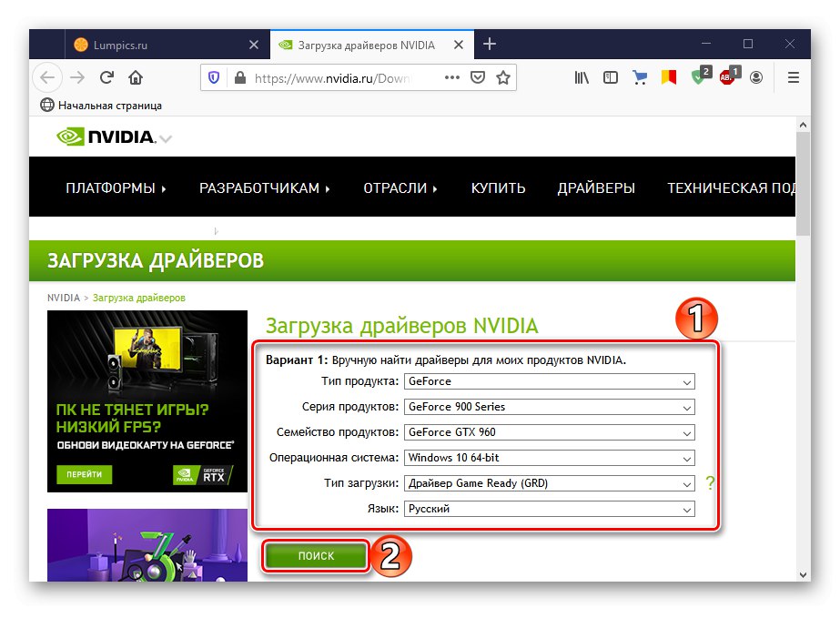Click the purple anniversary banner image
The width and height of the screenshot is (840, 618).
tap(147, 545)
